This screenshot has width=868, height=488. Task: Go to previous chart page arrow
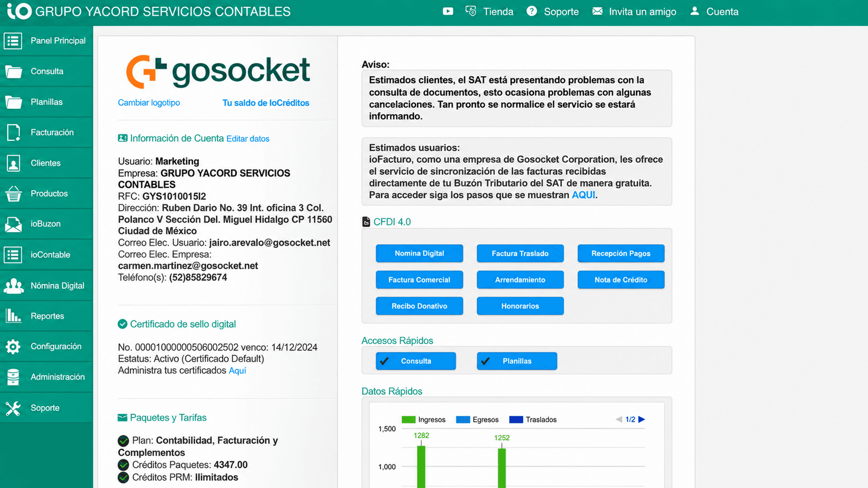click(619, 419)
